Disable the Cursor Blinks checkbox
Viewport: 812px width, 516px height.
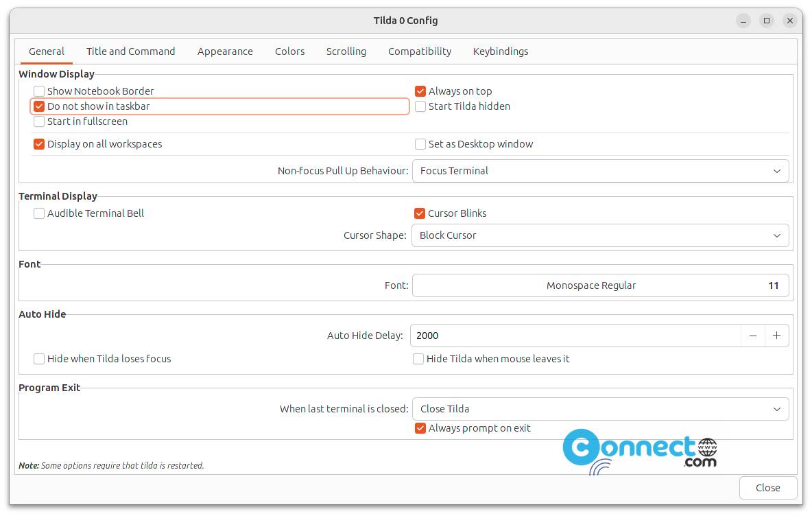coord(420,213)
